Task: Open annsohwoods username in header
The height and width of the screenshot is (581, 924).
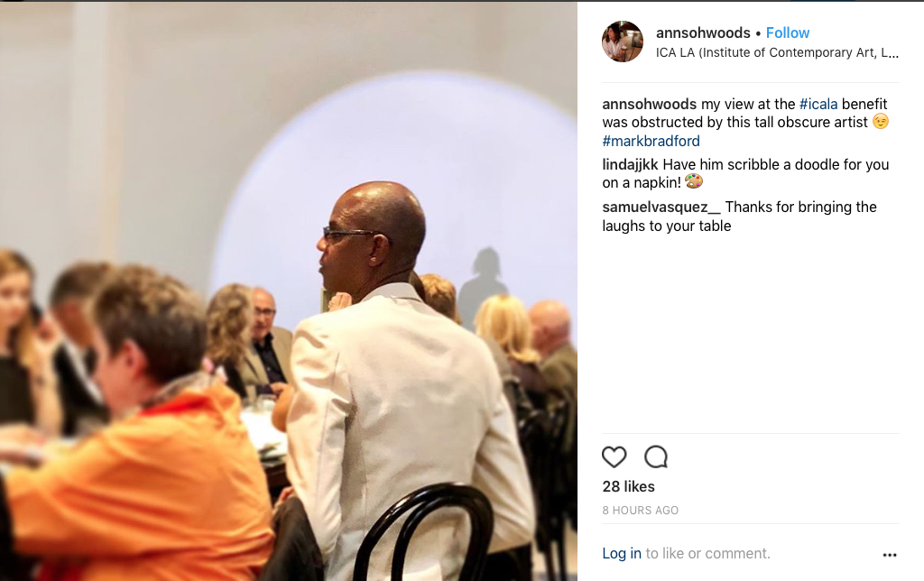Action: click(703, 33)
